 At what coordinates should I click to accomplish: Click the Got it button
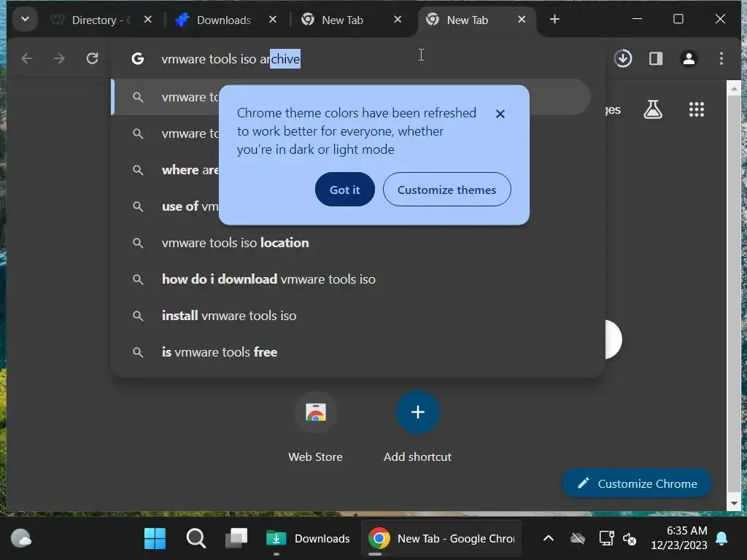click(345, 190)
